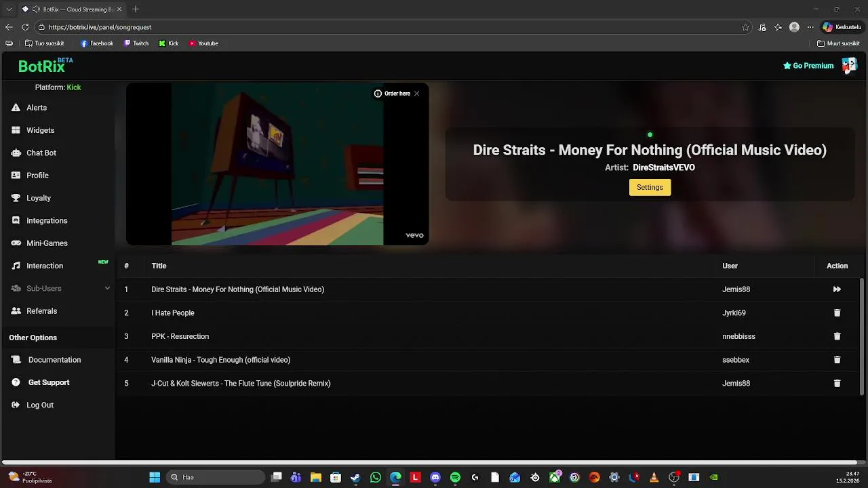Open the user avatar in BotRix header
The width and height of the screenshot is (868, 488).
coord(849,65)
